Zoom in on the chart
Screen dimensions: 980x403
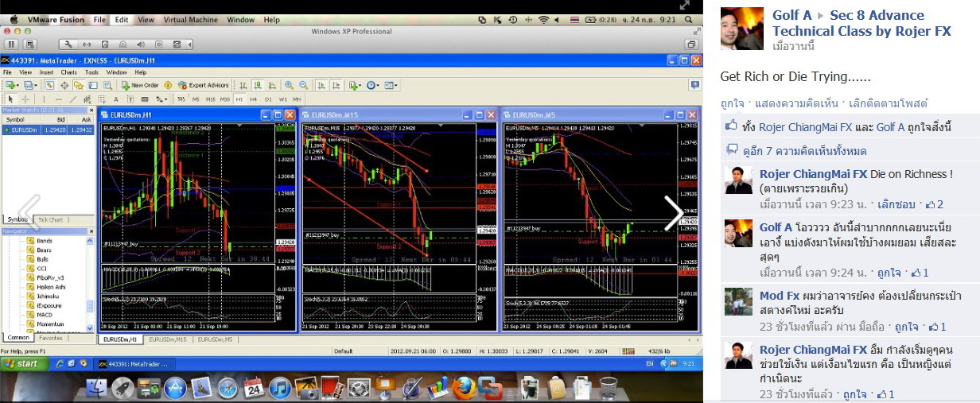click(x=289, y=85)
